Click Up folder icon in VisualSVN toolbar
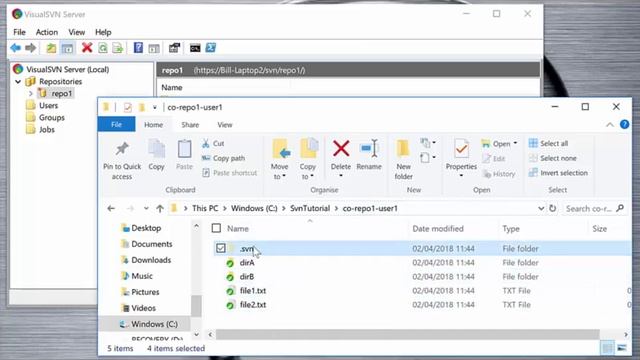Image resolution: width=640 pixels, height=360 pixels. point(51,48)
